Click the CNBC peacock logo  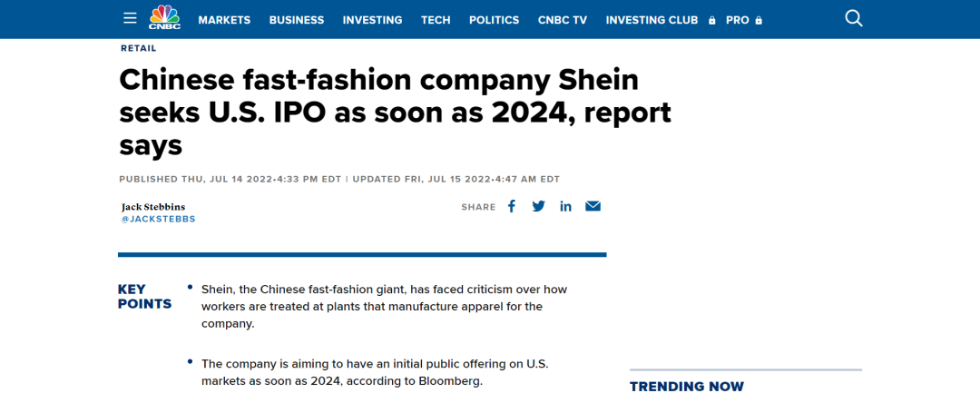tap(164, 17)
